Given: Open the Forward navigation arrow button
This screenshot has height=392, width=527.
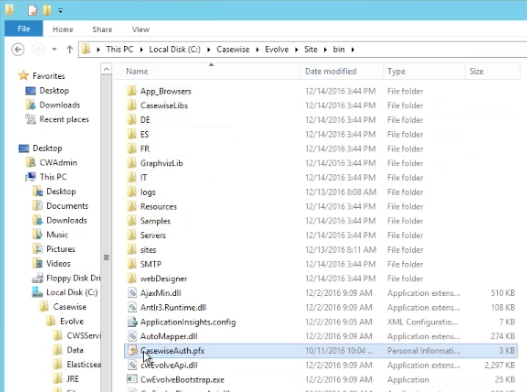Looking at the screenshot, I should 38,50.
